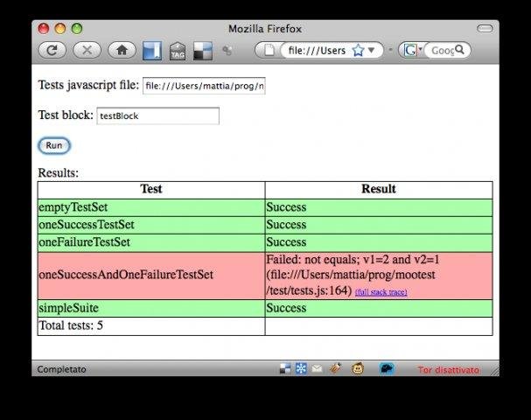Open the blue bookmark toolbar icon

152,51
